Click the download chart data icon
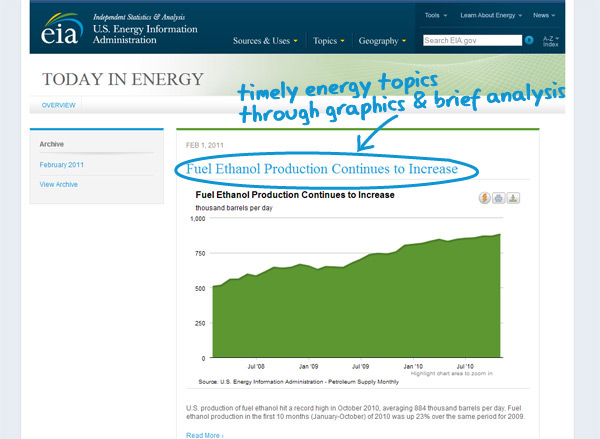This screenshot has height=439, width=600. [513, 198]
